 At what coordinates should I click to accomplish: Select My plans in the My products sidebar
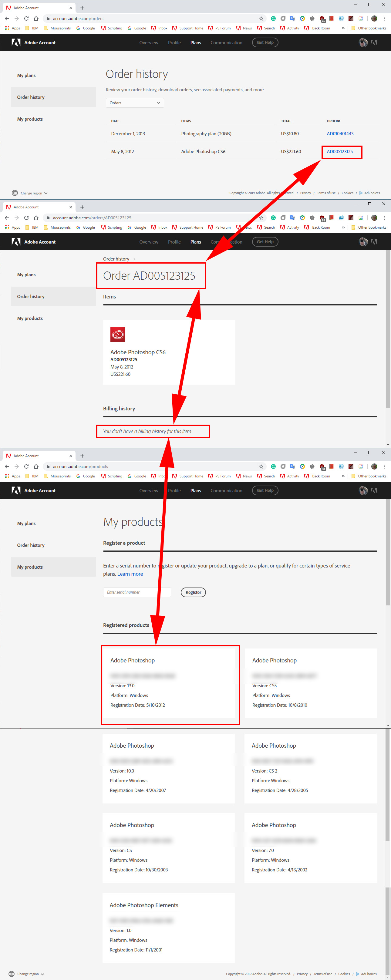(26, 524)
